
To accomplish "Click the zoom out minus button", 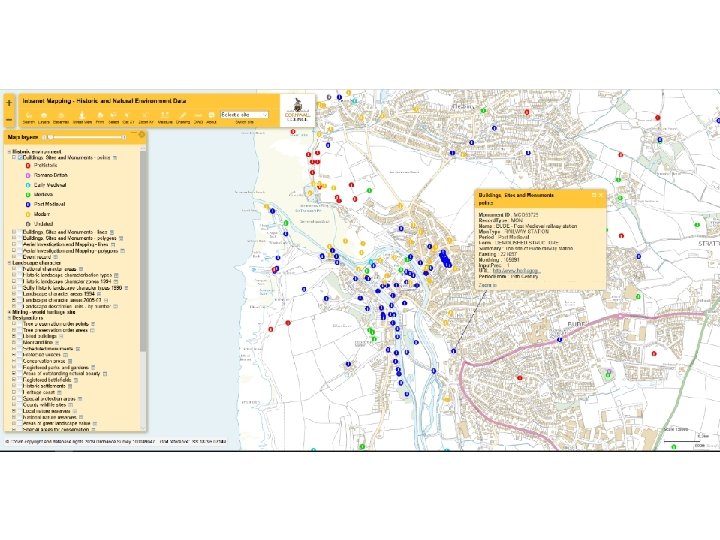I will [x=9, y=120].
